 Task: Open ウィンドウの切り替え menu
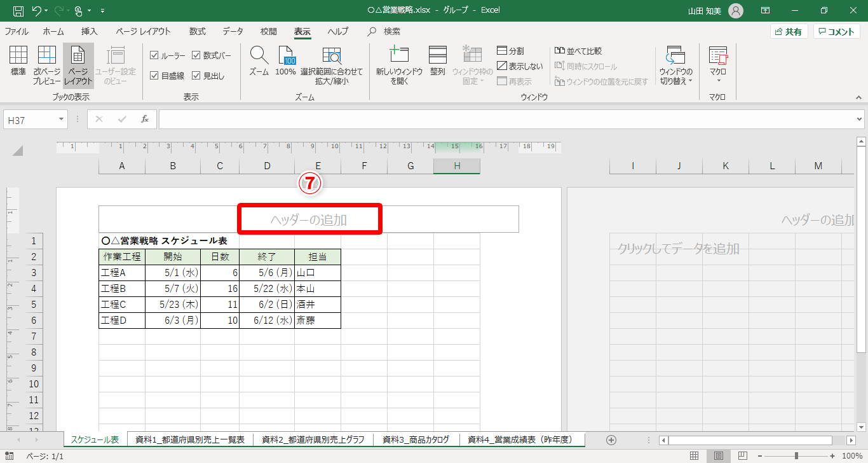tap(676, 65)
